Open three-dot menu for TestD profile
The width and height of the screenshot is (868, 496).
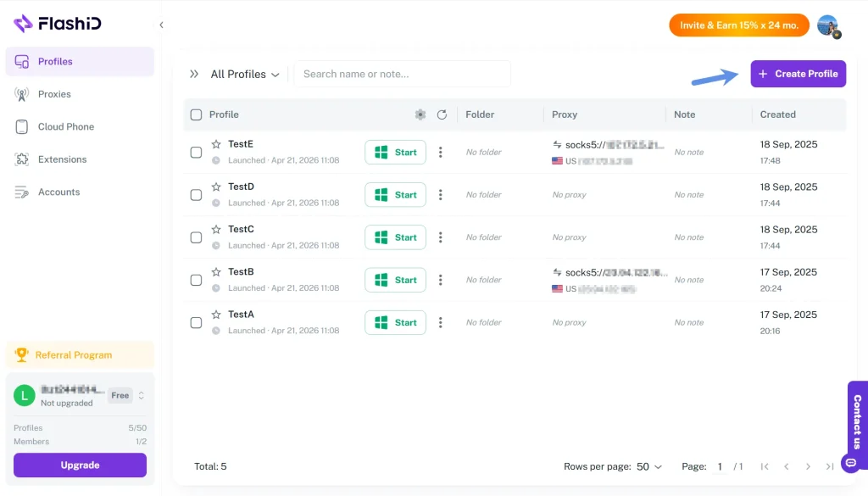tap(440, 195)
